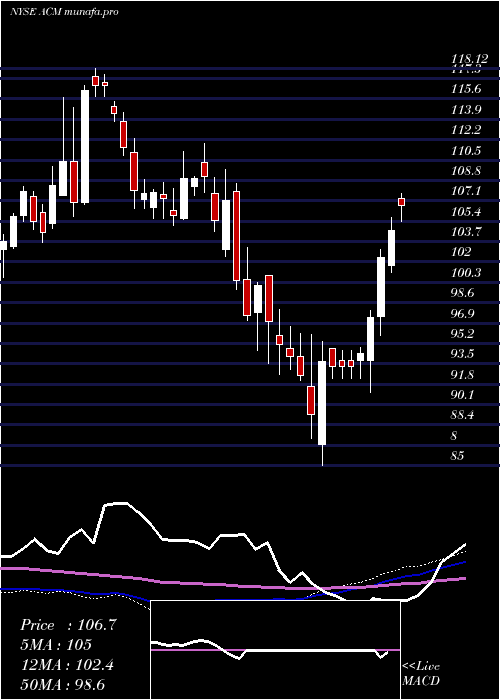Image resolution: width=500 pixels, height=700 pixels.
Task: Select the 115.6 price axis label
Action: [x=466, y=89]
